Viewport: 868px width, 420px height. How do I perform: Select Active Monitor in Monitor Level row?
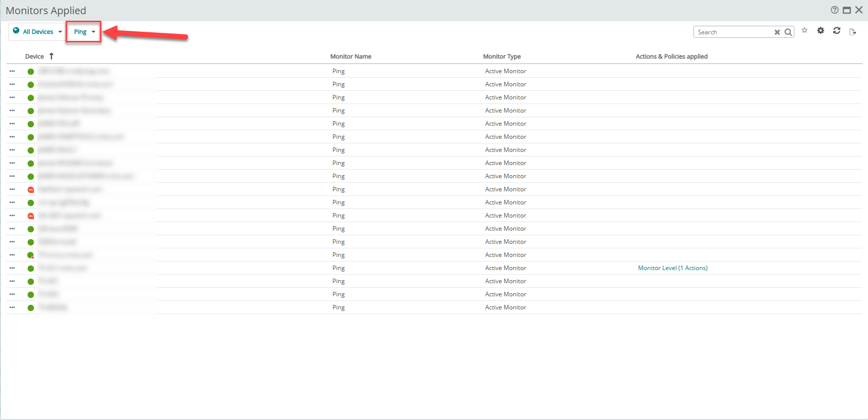coord(505,268)
